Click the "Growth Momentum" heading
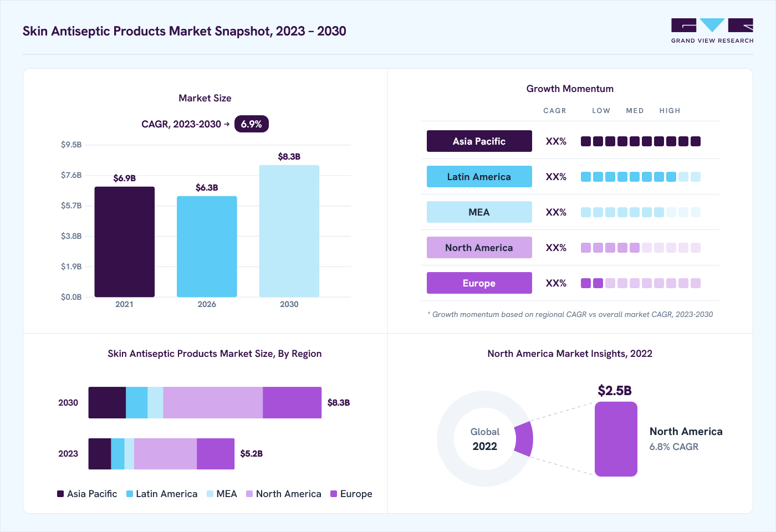Image resolution: width=776 pixels, height=532 pixels. 570,89
